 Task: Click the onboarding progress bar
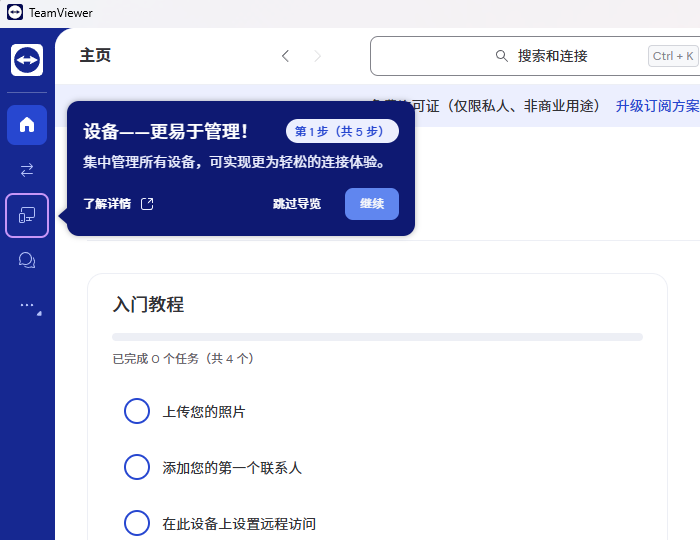377,337
